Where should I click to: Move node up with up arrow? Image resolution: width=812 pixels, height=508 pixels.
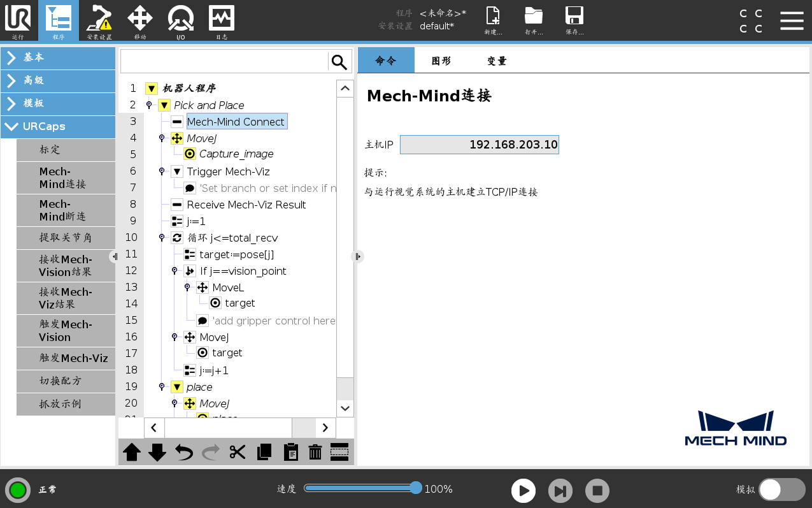pyautogui.click(x=132, y=452)
